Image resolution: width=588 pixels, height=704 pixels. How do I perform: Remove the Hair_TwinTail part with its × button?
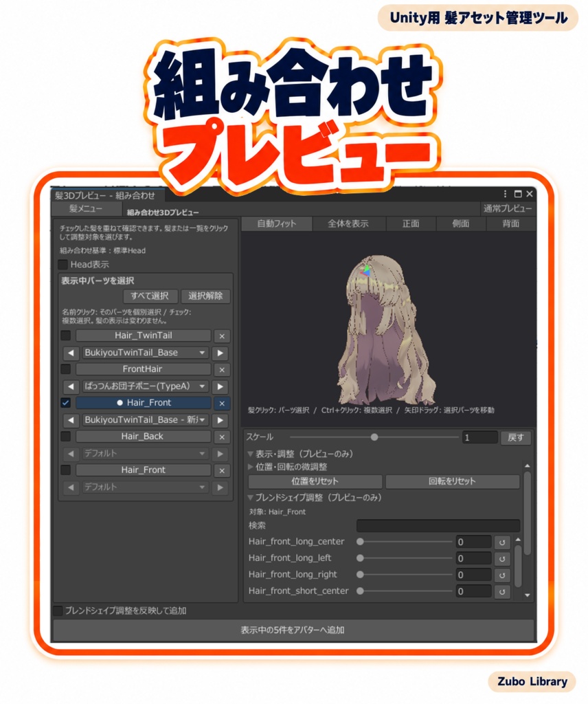coord(222,335)
